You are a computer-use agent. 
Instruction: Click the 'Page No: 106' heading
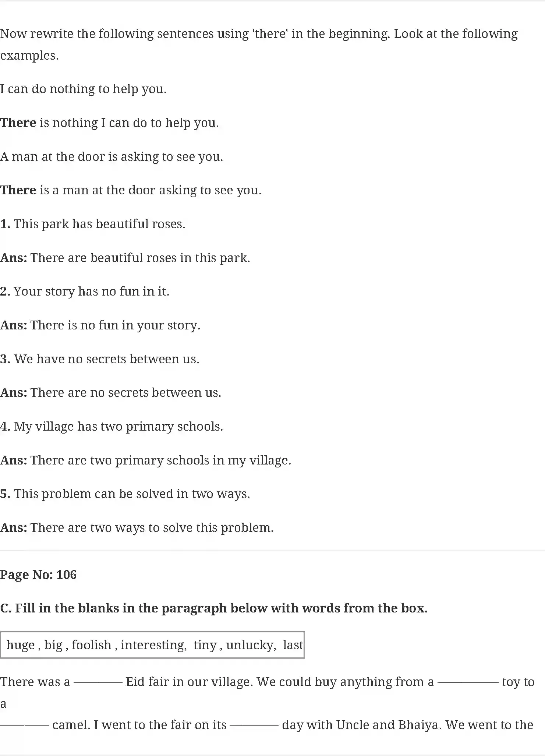(x=38, y=575)
